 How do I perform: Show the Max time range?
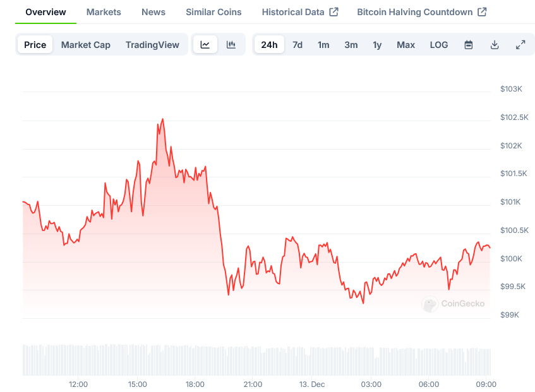click(406, 45)
